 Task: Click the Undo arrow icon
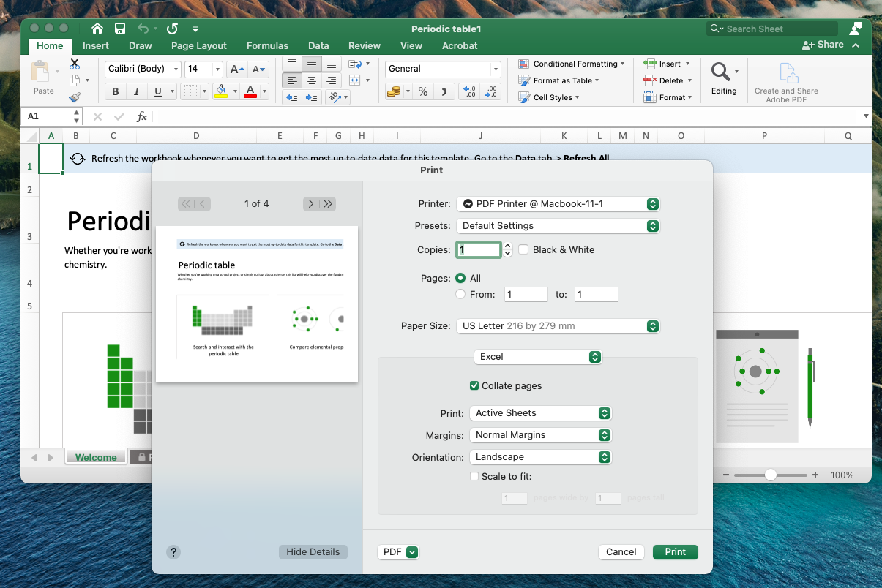tap(143, 29)
